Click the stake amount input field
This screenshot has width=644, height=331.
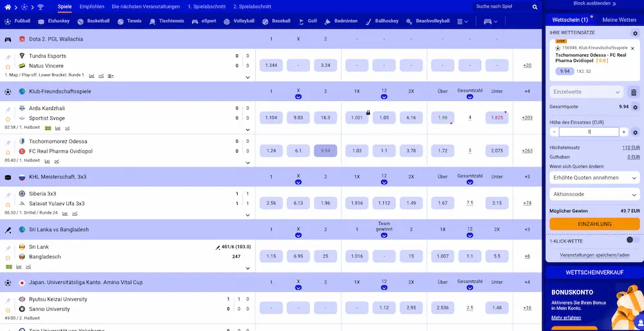point(589,132)
